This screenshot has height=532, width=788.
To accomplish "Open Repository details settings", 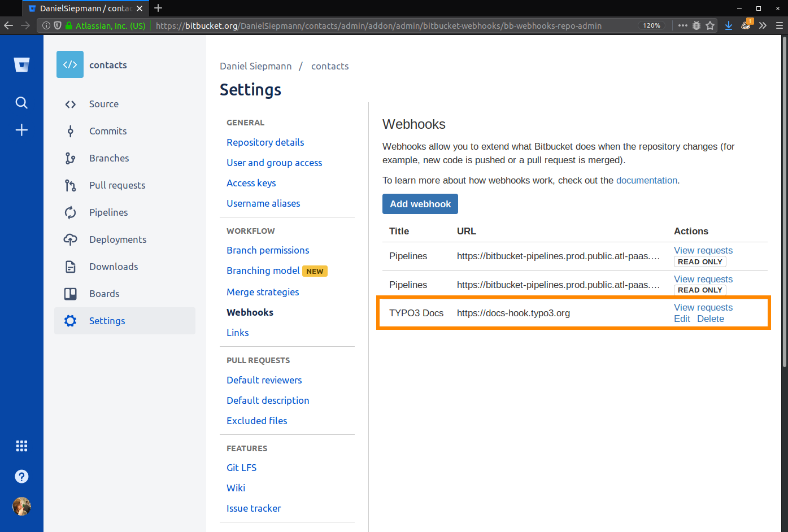I will click(x=265, y=142).
